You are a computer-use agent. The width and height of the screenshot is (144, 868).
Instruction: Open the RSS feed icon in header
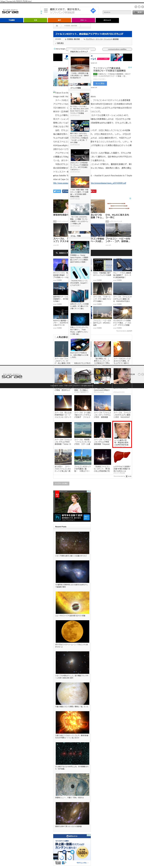[136, 7]
